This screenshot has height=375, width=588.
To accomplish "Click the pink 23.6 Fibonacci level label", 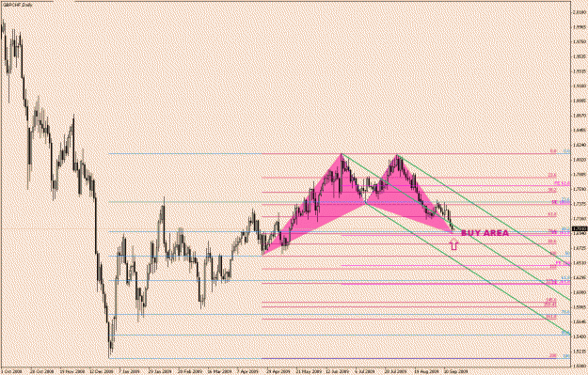I will point(552,175).
